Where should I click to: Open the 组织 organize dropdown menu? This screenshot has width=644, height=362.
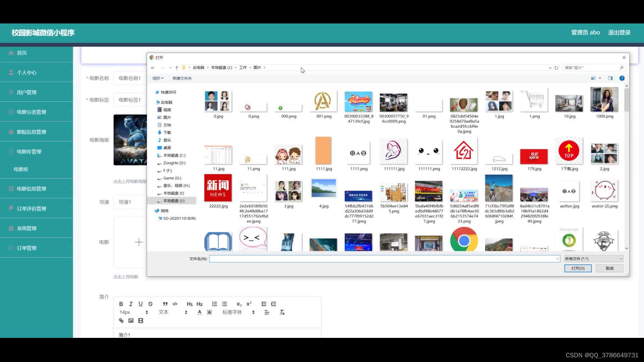158,78
